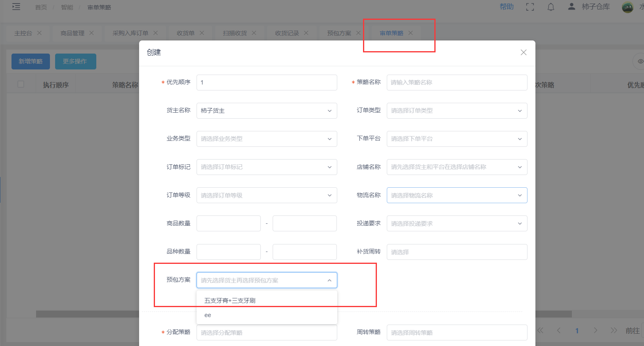Screen dimensions: 644x346
Task: Click the 优先顺序 input field
Action: click(x=267, y=83)
